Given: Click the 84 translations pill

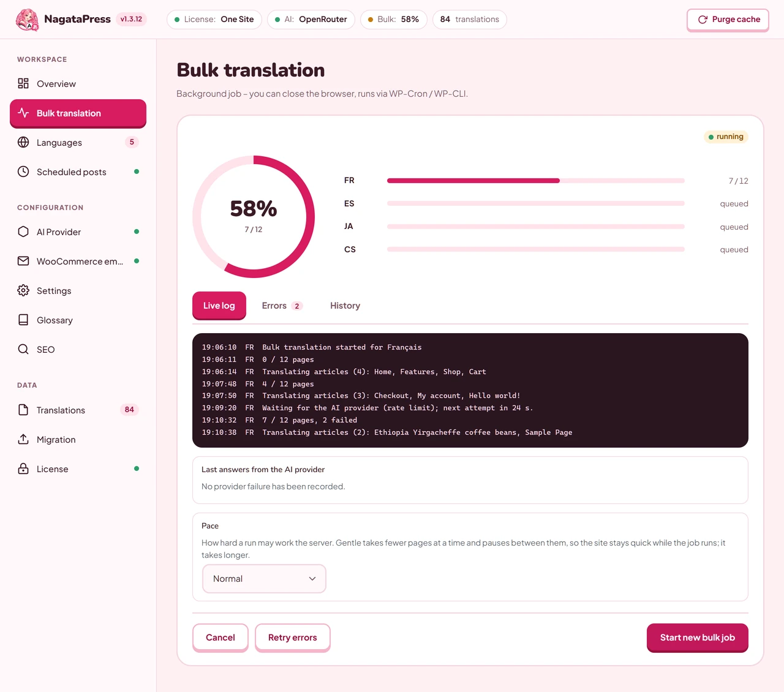Looking at the screenshot, I should (470, 20).
